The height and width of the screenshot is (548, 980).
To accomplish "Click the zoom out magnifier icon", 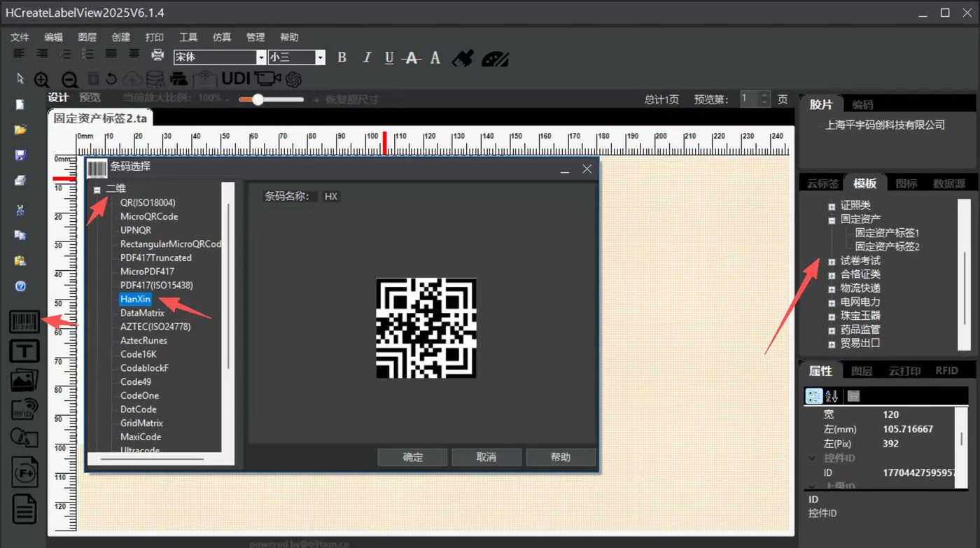I will point(69,80).
